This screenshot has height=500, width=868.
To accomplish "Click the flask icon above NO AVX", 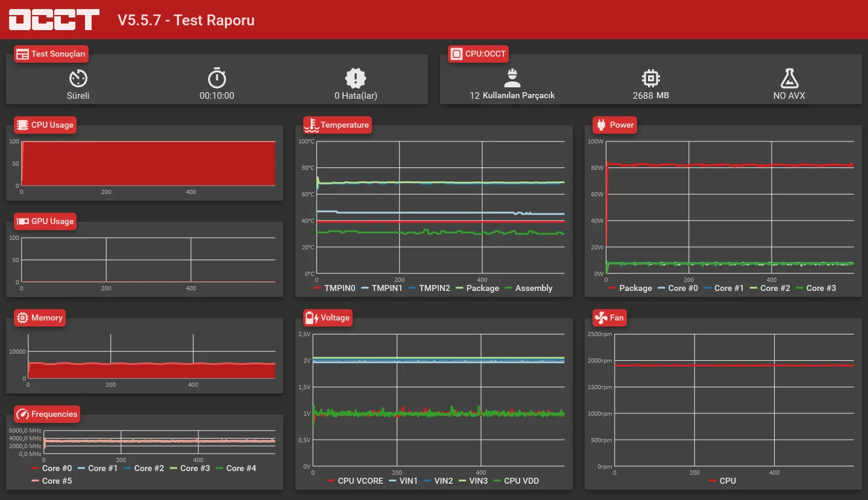I will point(789,78).
